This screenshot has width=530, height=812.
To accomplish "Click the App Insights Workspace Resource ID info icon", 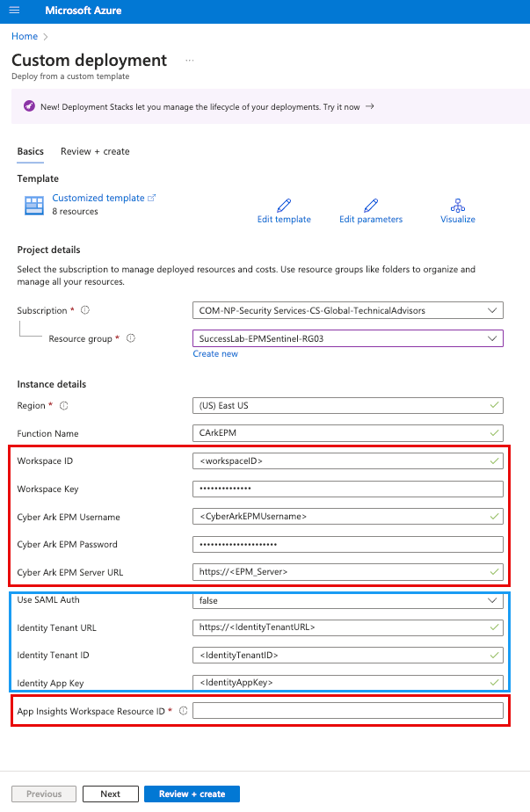I will [x=182, y=711].
